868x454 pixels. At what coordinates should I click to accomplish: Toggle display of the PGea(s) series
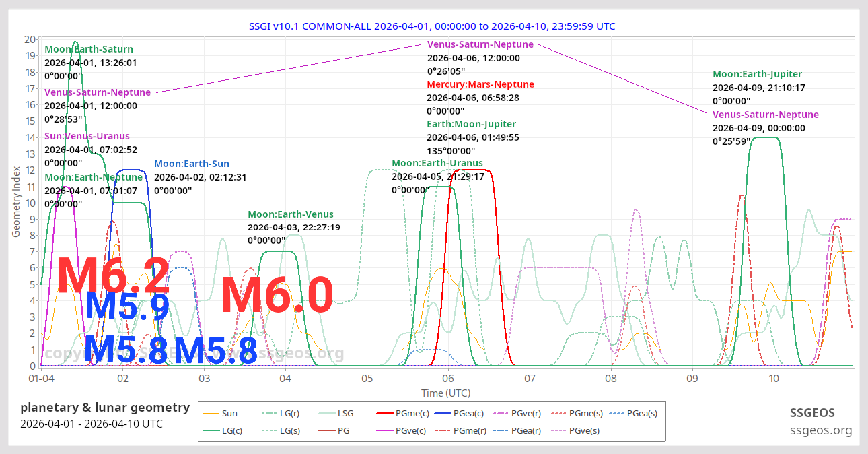pos(615,412)
